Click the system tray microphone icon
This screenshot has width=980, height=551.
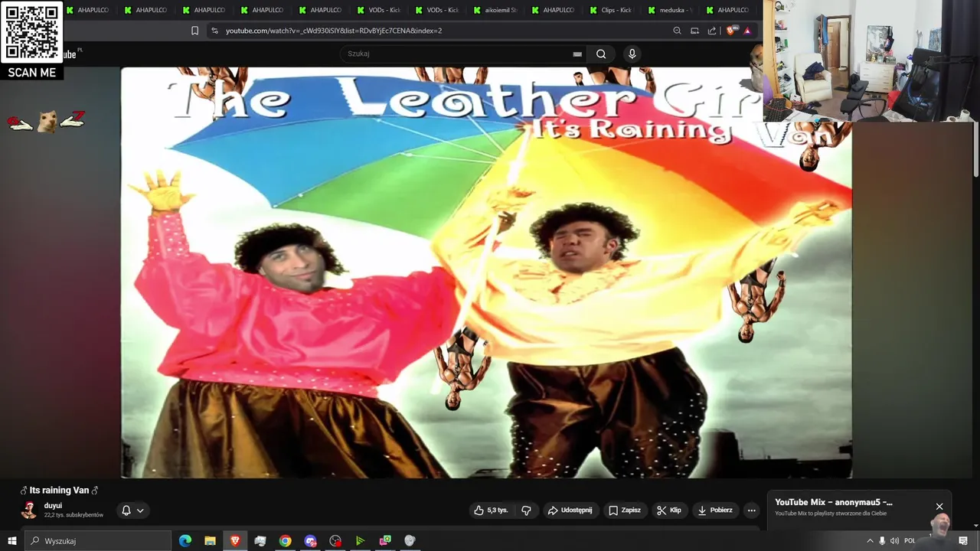[x=882, y=541]
